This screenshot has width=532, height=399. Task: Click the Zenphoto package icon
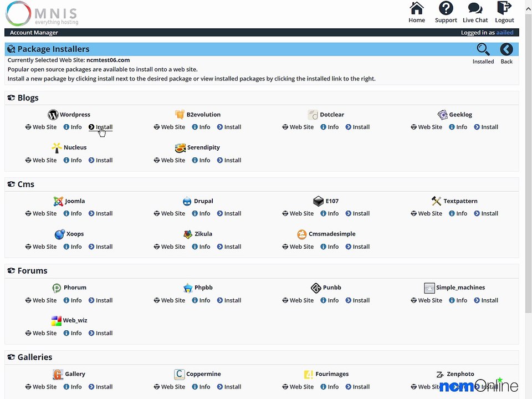pos(439,374)
